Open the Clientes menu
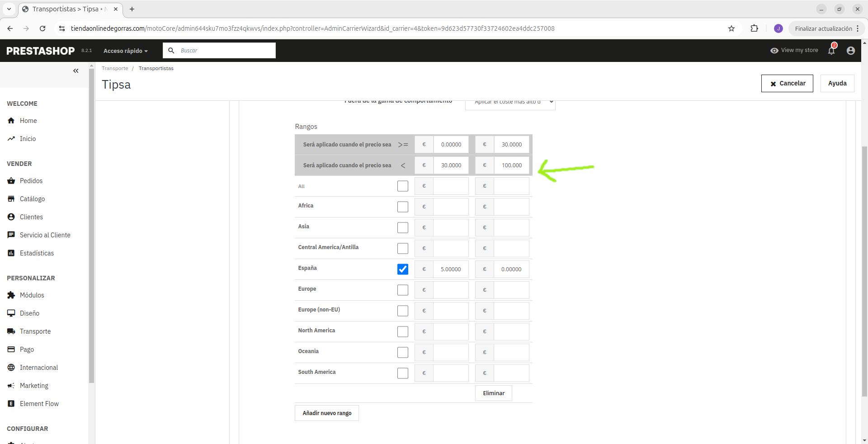 pos(31,217)
